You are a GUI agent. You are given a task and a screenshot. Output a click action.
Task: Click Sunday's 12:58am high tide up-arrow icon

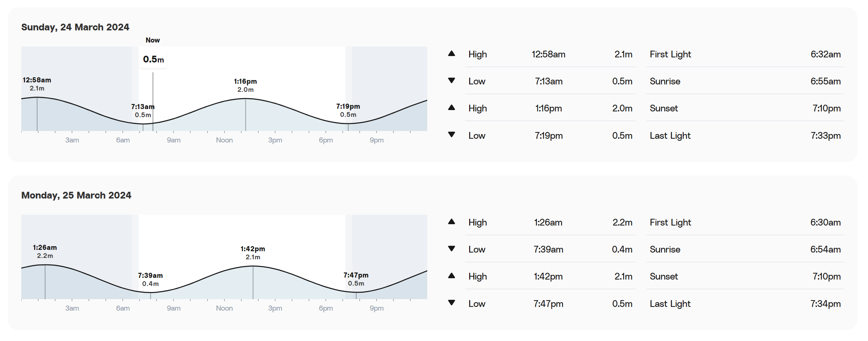click(x=451, y=54)
